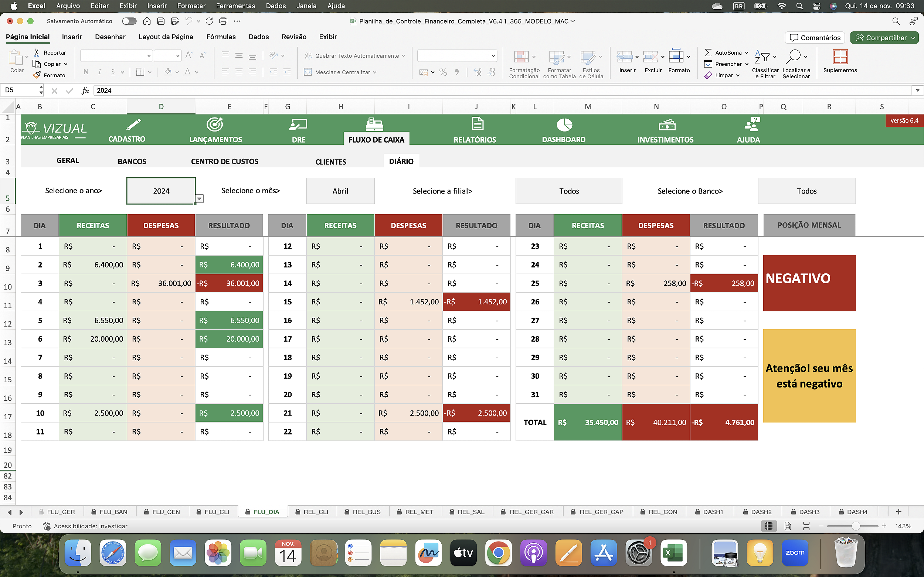This screenshot has width=924, height=577.
Task: Switch to Page Layout view icon
Action: coord(788,526)
